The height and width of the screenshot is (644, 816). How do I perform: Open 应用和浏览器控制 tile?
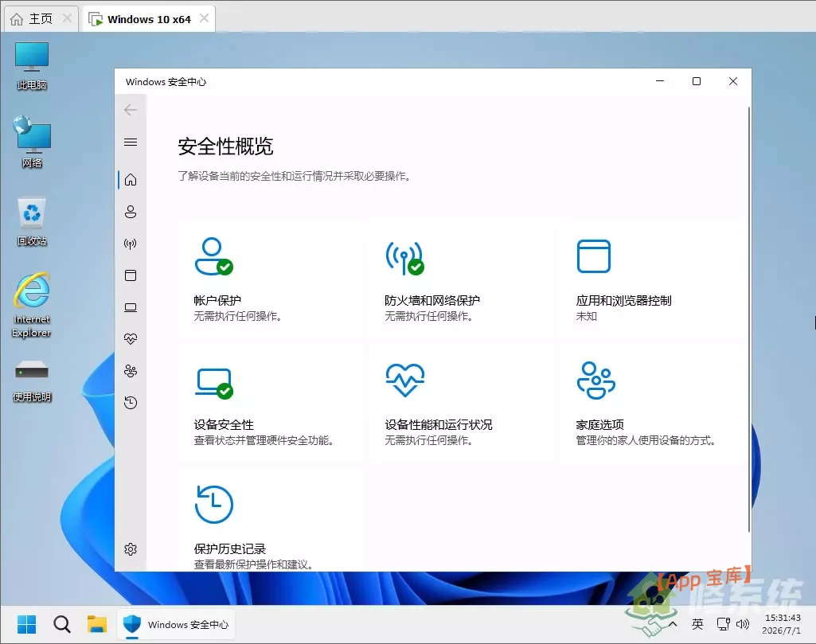pyautogui.click(x=652, y=280)
